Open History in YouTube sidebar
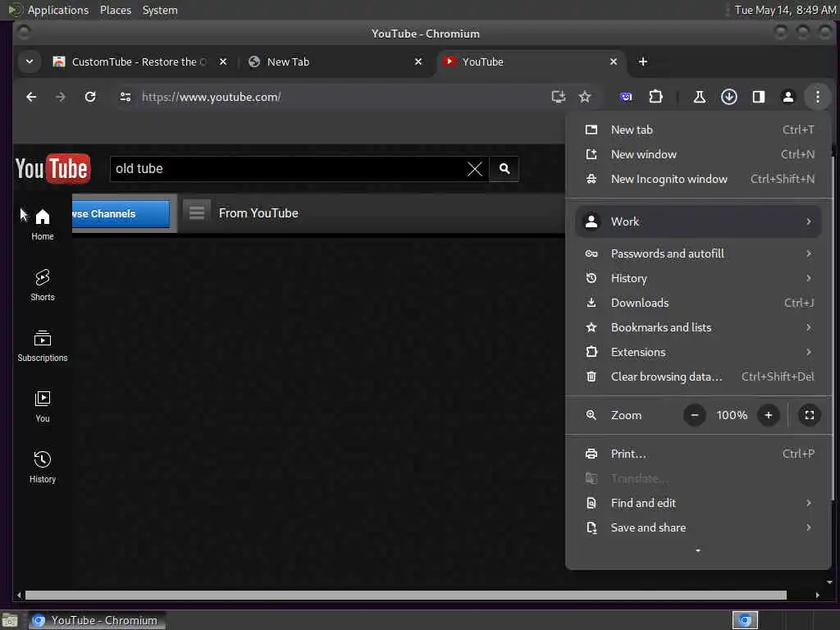The width and height of the screenshot is (840, 630). [x=43, y=467]
